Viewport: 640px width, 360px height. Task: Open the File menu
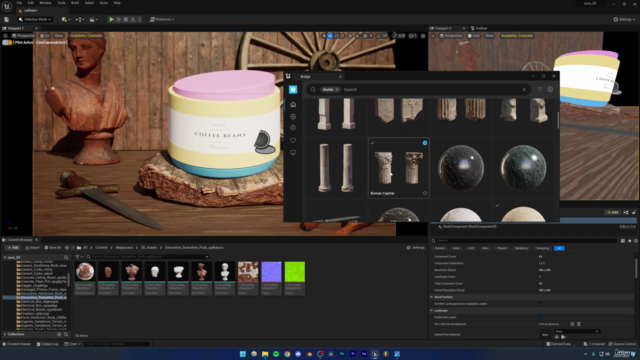point(19,3)
